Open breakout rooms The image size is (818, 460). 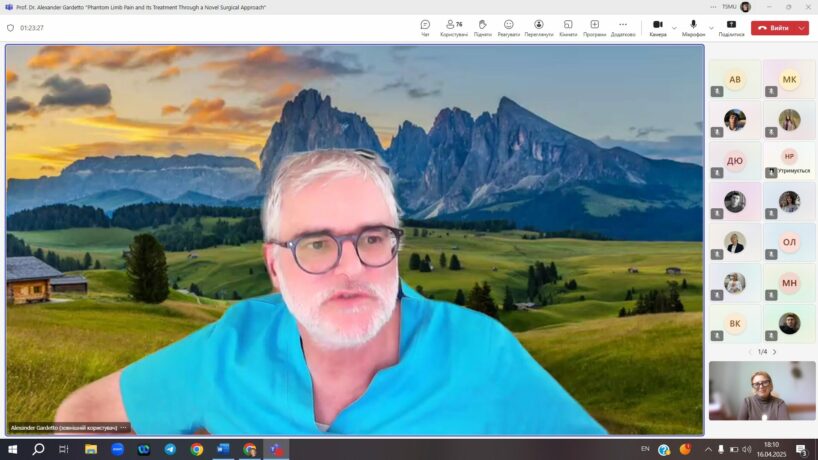click(567, 27)
